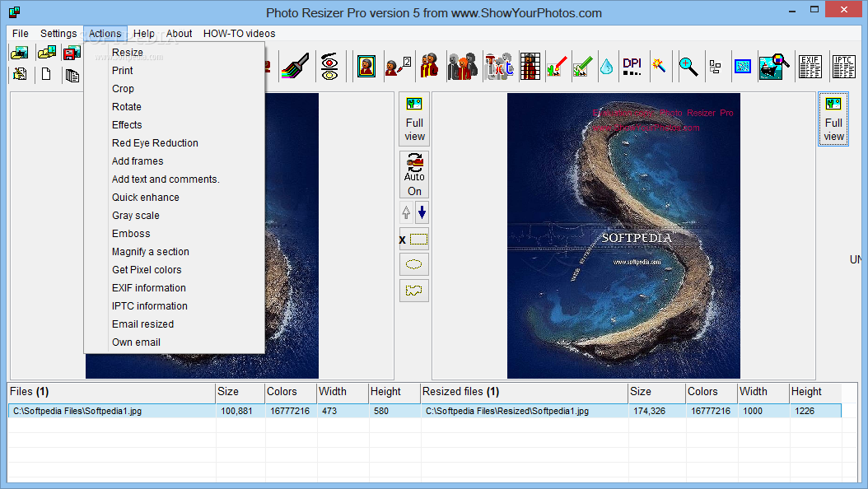Toggle the Auto On button

414,175
